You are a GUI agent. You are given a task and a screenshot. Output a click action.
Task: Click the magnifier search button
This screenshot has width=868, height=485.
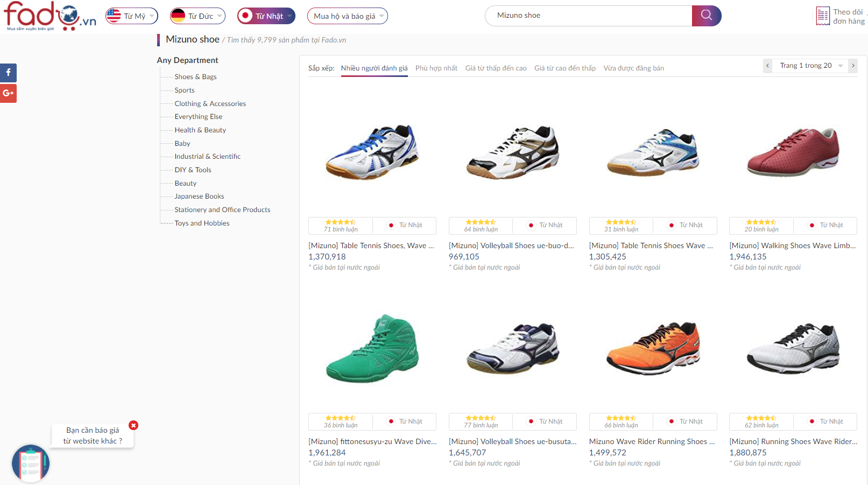coord(707,16)
